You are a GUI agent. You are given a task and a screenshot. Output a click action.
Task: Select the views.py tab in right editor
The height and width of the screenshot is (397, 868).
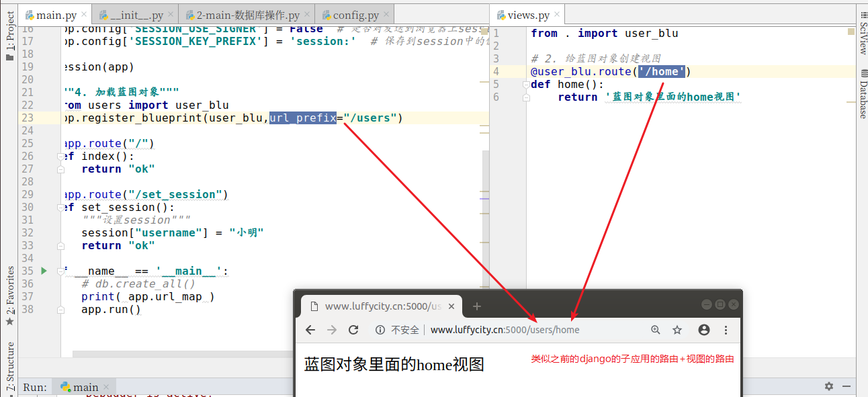[528, 15]
